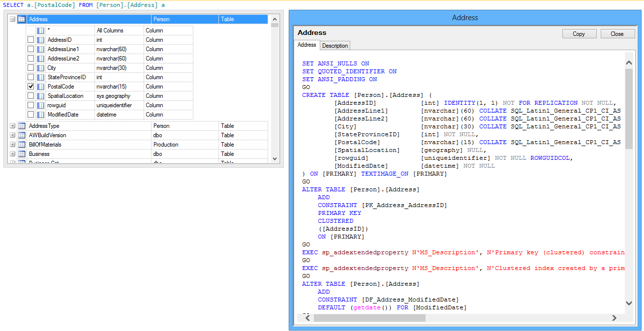Click the nvarchar(15) type of PostalCode
Screen dimensions: 644x331
click(111, 87)
